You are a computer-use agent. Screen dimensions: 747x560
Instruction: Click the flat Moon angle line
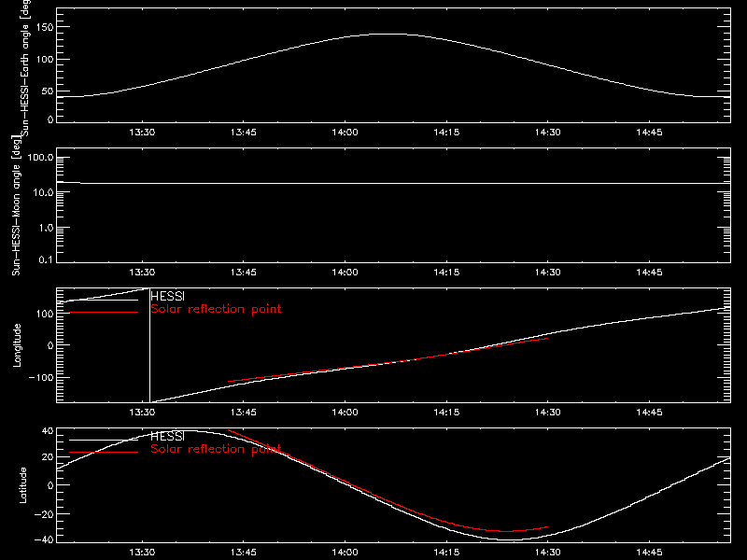click(x=393, y=183)
